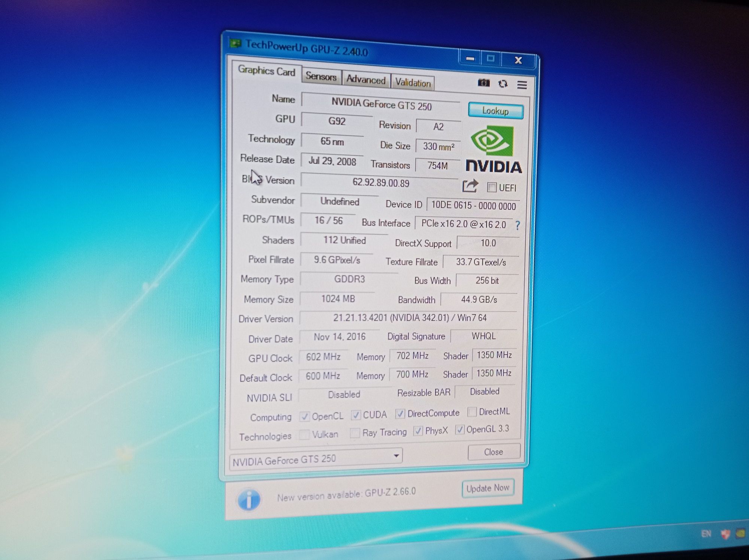Screen dimensions: 749x560
Task: Click the refresh icon in GPU-Z
Action: [503, 83]
